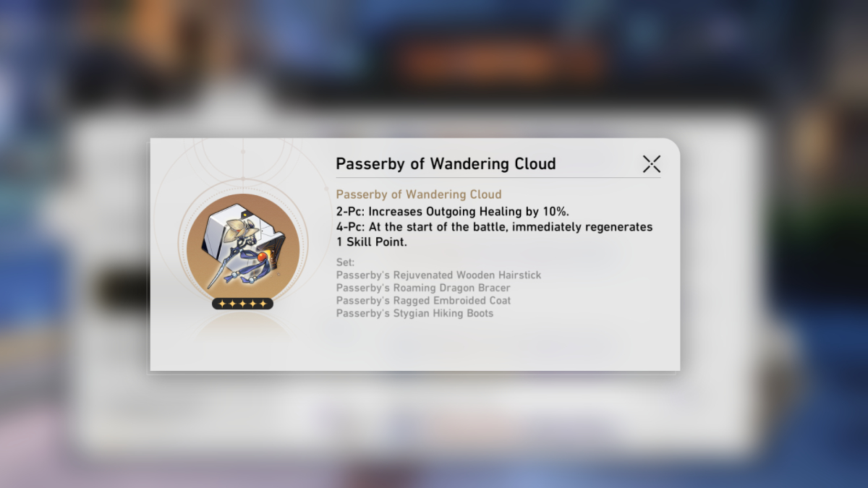
Task: Open Passerby's Stygian Hiking Boots entry
Action: tap(414, 313)
